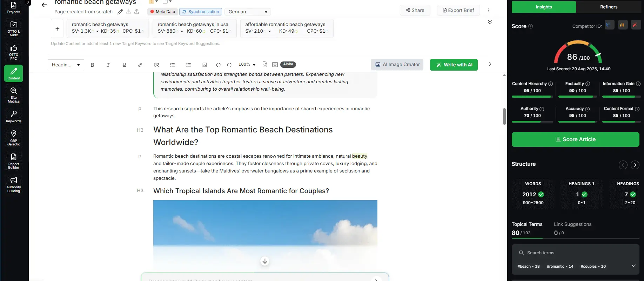This screenshot has width=644, height=281.
Task: Toggle underline text formatting
Action: pyautogui.click(x=124, y=65)
